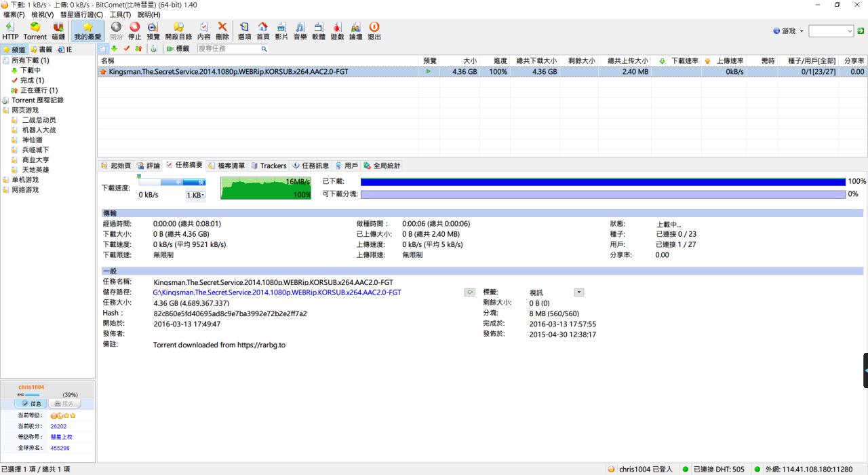Image resolution: width=868 pixels, height=475 pixels.
Task: Switch to the 書籤 sidebar tab
Action: [x=41, y=50]
